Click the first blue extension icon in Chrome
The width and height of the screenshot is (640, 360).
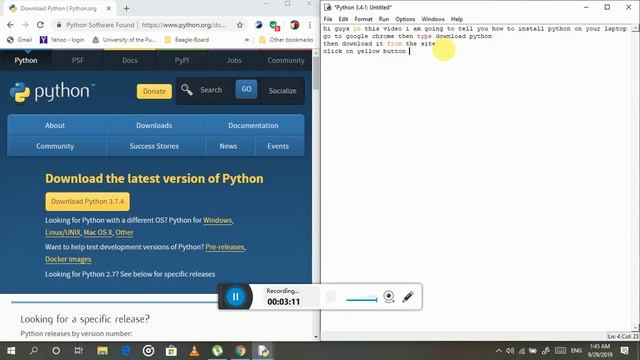(x=258, y=25)
